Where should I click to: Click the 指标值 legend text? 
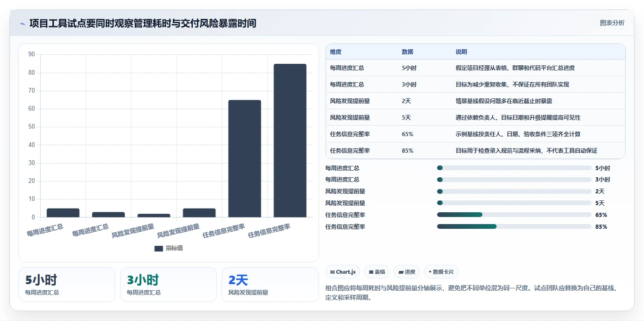[174, 248]
